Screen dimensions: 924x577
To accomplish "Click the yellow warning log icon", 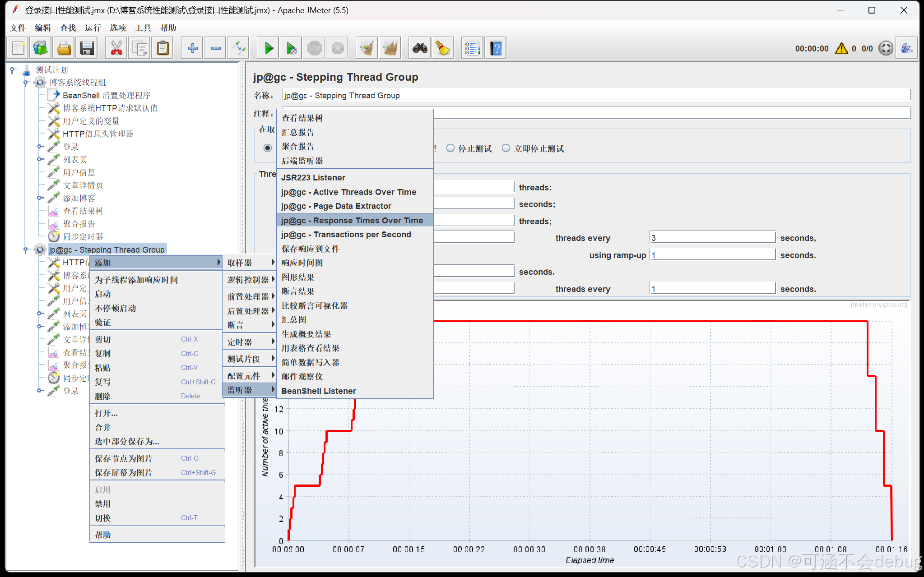I will click(x=841, y=48).
